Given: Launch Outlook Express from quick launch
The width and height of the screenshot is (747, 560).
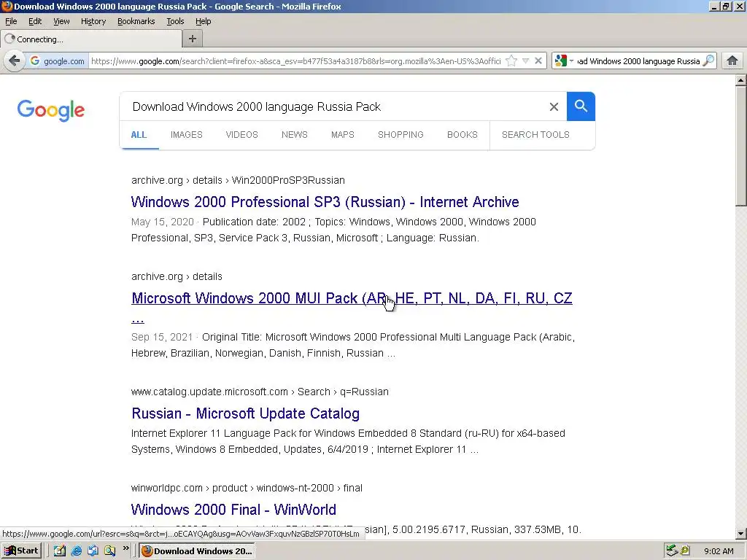Looking at the screenshot, I should [93, 551].
